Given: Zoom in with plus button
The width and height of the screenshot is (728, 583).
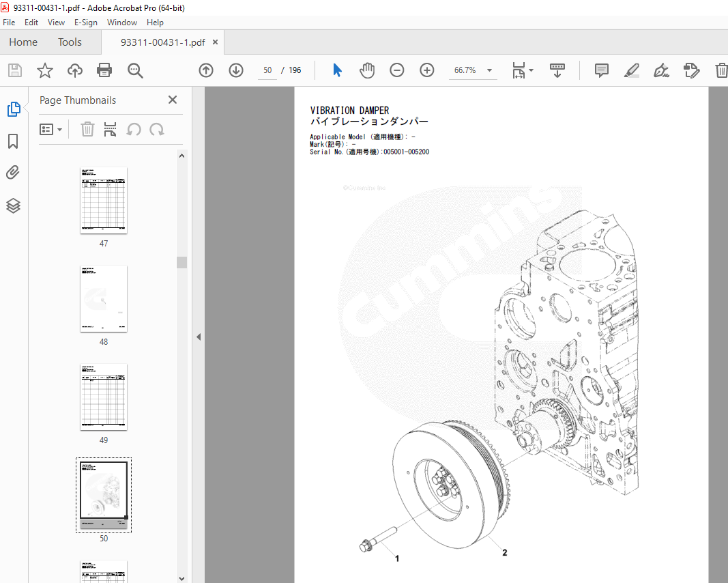Looking at the screenshot, I should pos(426,70).
